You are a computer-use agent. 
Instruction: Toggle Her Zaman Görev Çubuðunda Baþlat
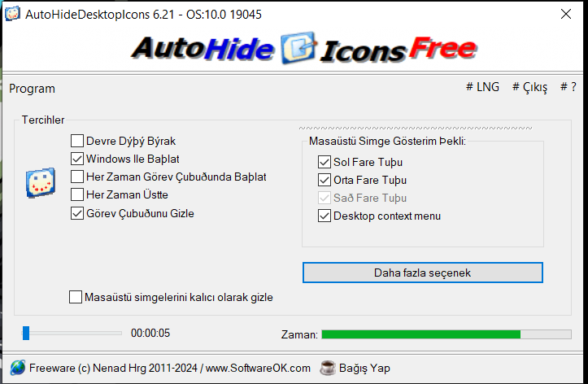tap(77, 177)
